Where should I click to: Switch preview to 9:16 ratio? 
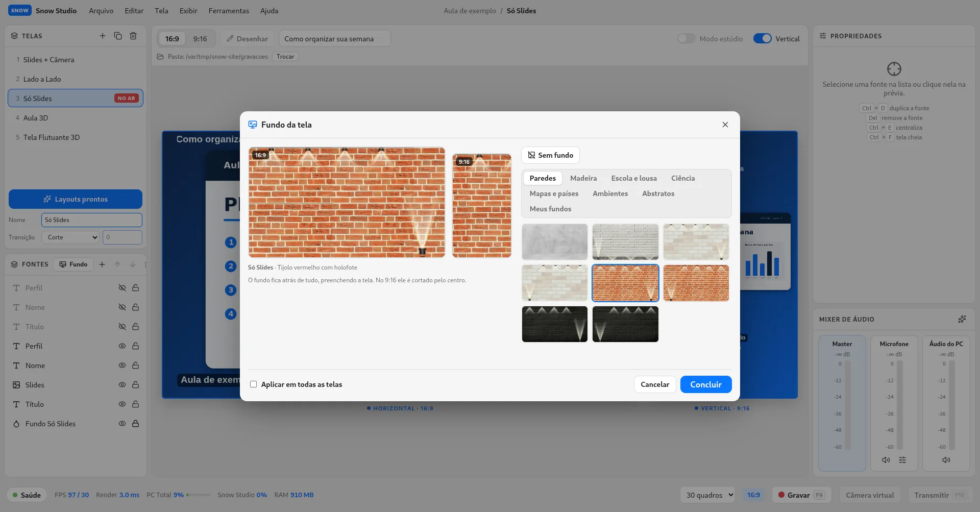tap(200, 39)
